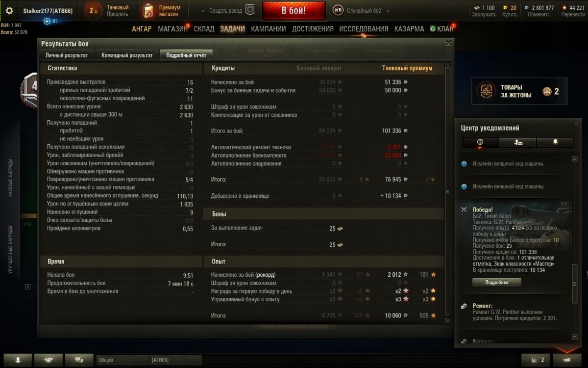The image size is (588, 368).
Task: Click the contacts icon in bottom bar
Action: pyautogui.click(x=18, y=360)
